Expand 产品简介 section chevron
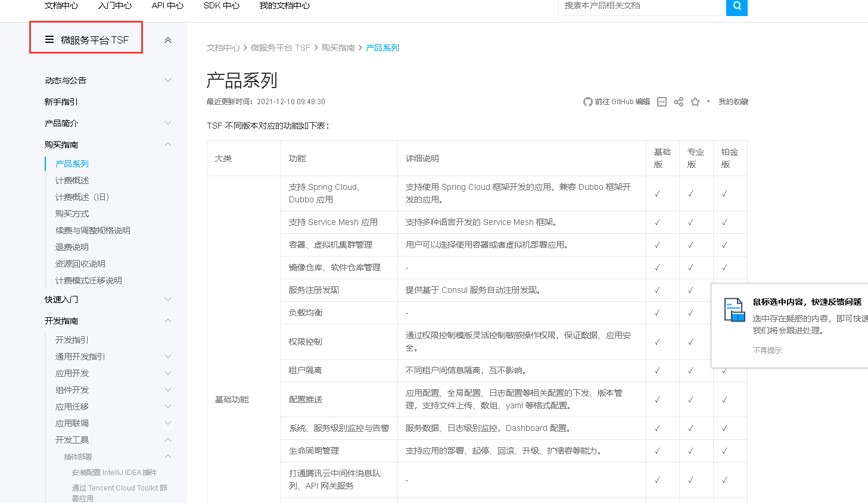 (168, 123)
